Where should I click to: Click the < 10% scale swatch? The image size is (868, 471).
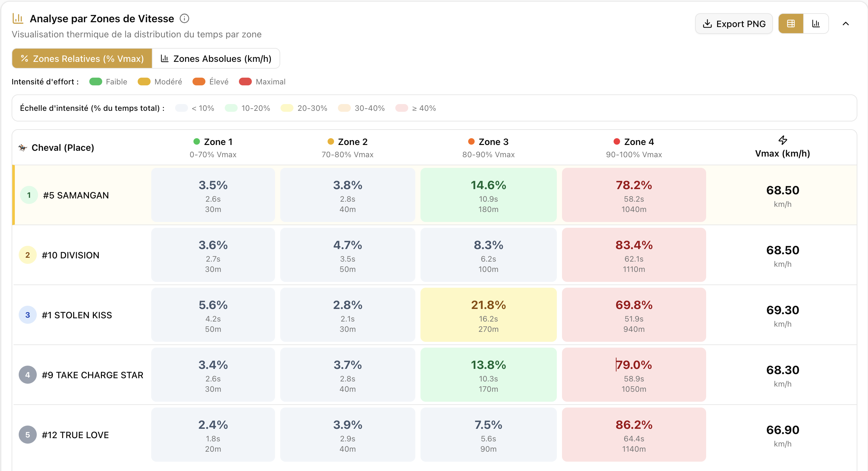pos(182,108)
